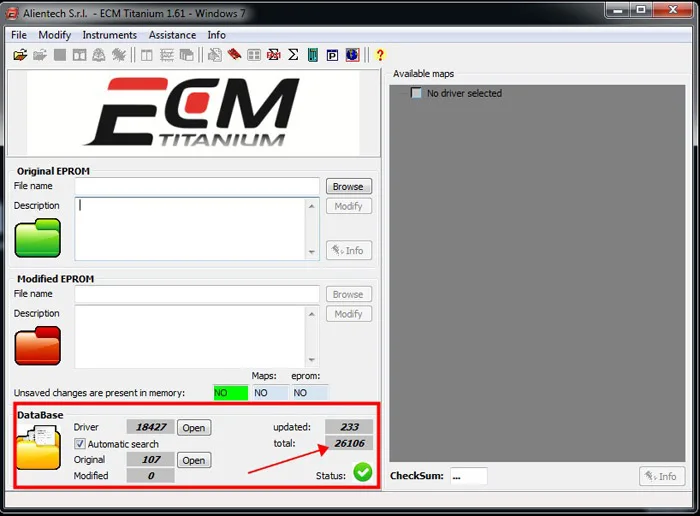Click the green NO unsaved changes indicator
700x516 pixels.
click(x=230, y=393)
